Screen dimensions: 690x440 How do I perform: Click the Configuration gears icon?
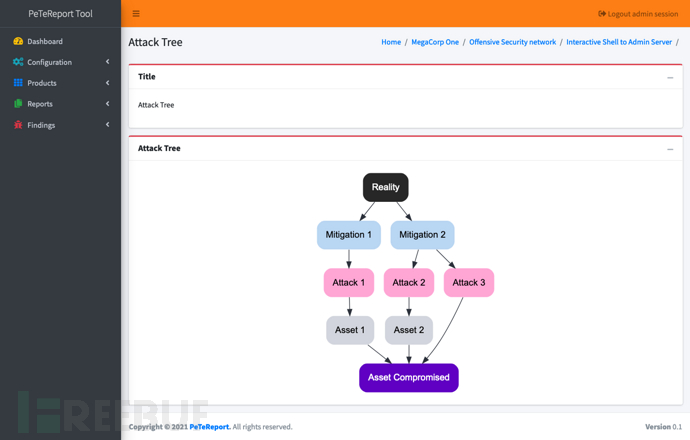[18, 62]
